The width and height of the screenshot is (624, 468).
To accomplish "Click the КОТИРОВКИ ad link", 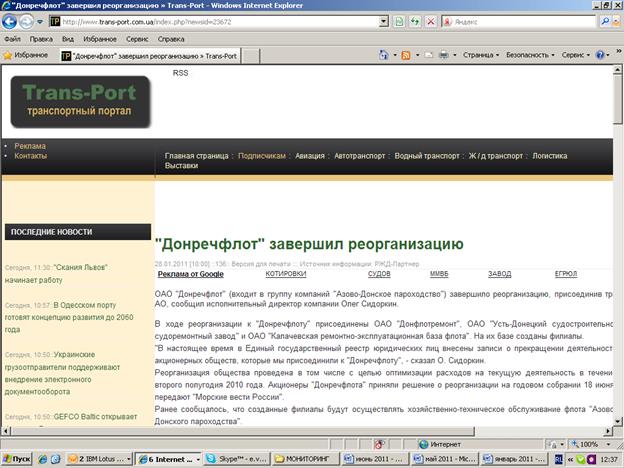I will click(x=286, y=274).
